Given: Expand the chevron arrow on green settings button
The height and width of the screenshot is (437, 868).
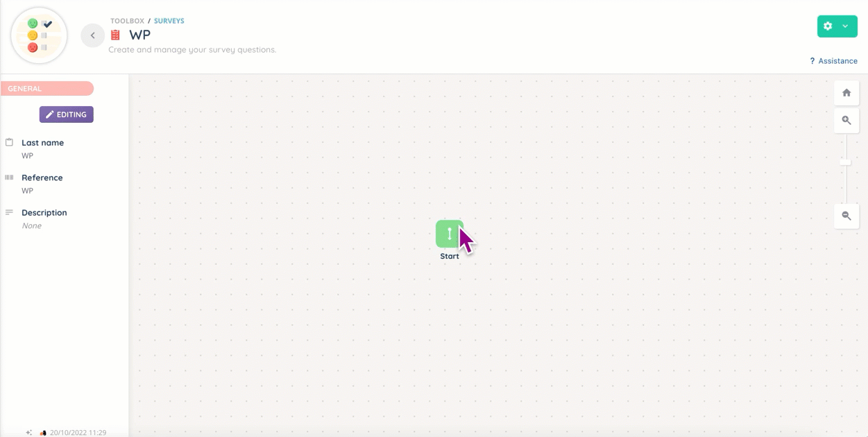Looking at the screenshot, I should (x=845, y=26).
